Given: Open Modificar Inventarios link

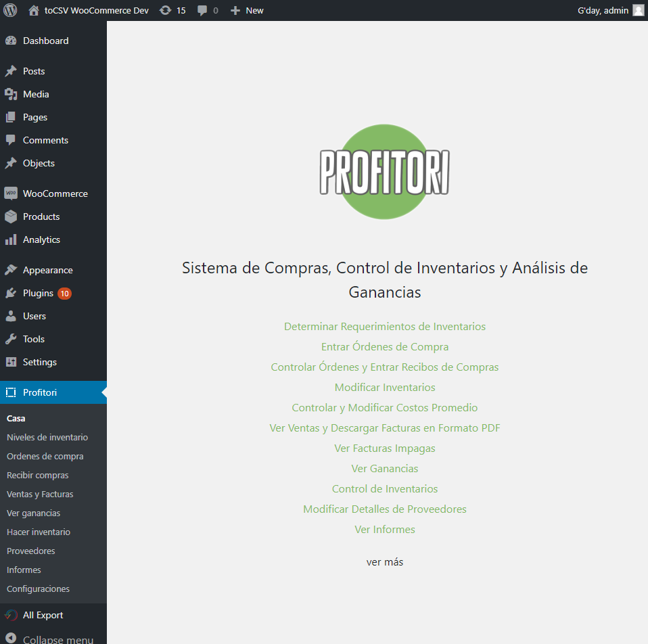Looking at the screenshot, I should point(385,388).
